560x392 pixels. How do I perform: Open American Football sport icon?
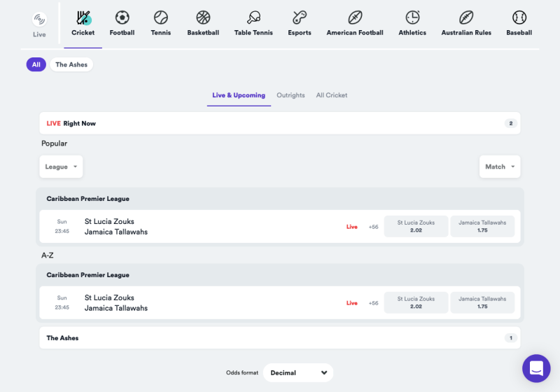click(355, 18)
